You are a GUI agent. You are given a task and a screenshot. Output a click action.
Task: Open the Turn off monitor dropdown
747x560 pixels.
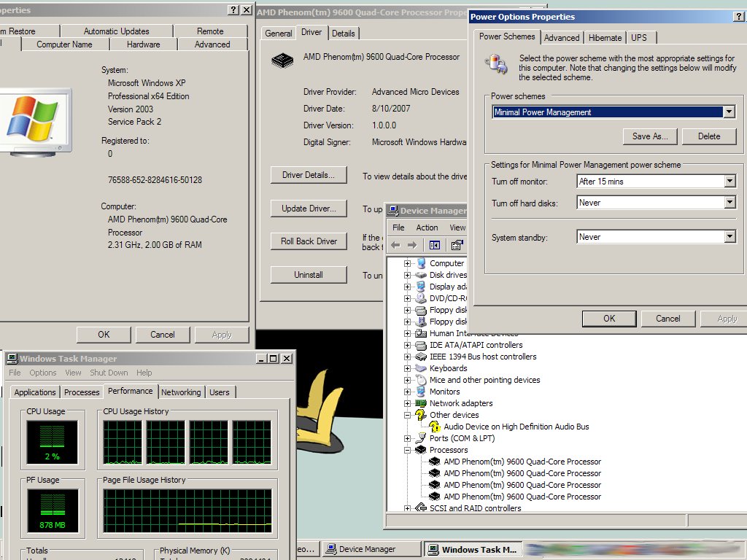coord(729,181)
